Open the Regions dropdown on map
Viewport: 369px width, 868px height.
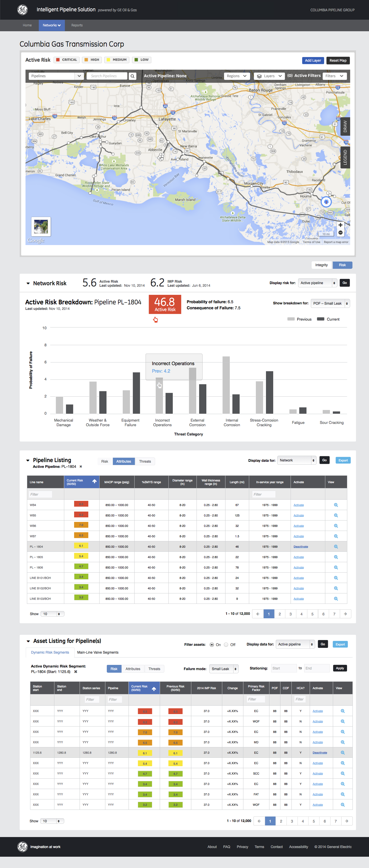236,76
